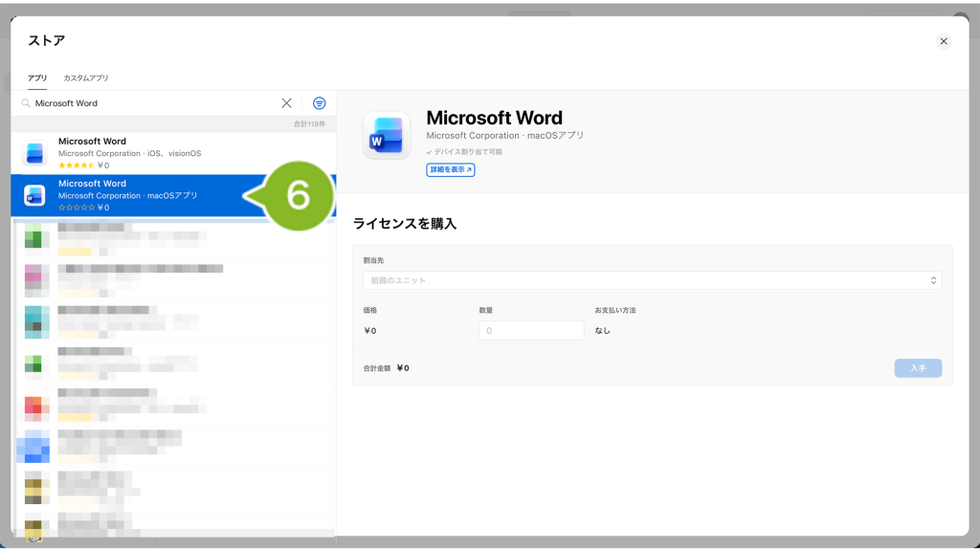The width and height of the screenshot is (980, 551).
Task: Click the star rating of the iOS Word result
Action: pos(77,165)
